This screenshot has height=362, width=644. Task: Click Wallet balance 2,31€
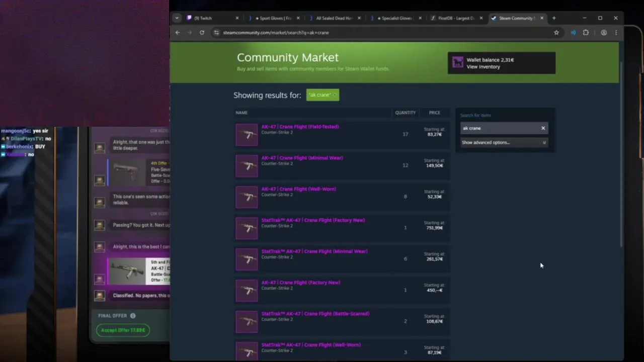click(x=490, y=60)
